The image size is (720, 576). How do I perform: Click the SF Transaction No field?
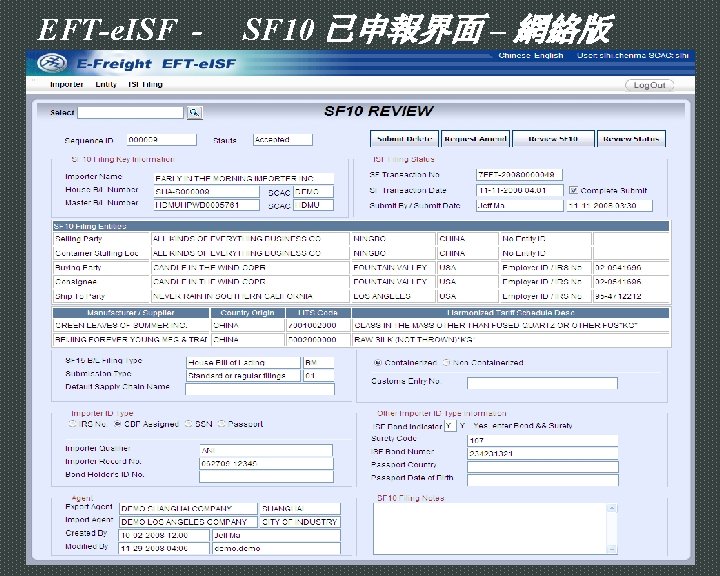pyautogui.click(x=519, y=175)
